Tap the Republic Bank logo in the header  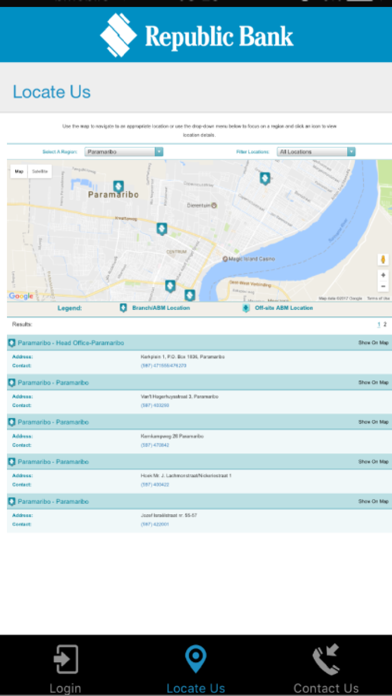point(196,35)
